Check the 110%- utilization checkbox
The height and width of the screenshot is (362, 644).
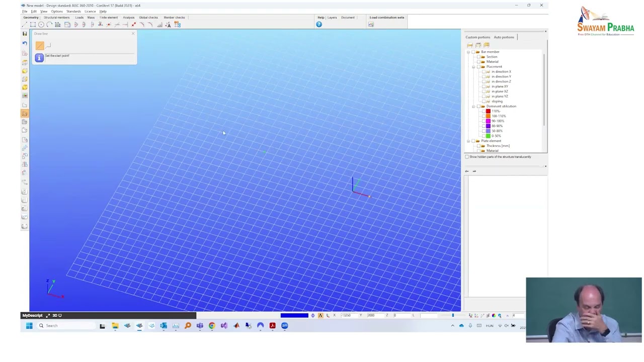click(484, 111)
